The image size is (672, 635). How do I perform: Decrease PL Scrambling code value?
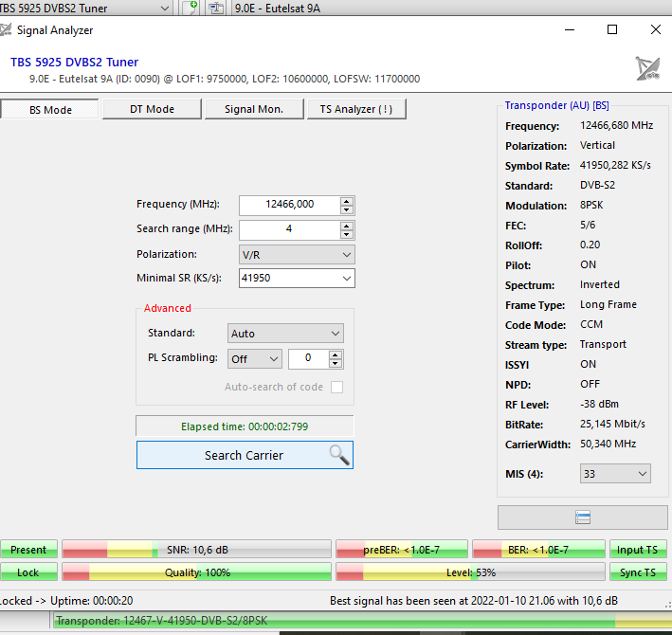(x=336, y=364)
